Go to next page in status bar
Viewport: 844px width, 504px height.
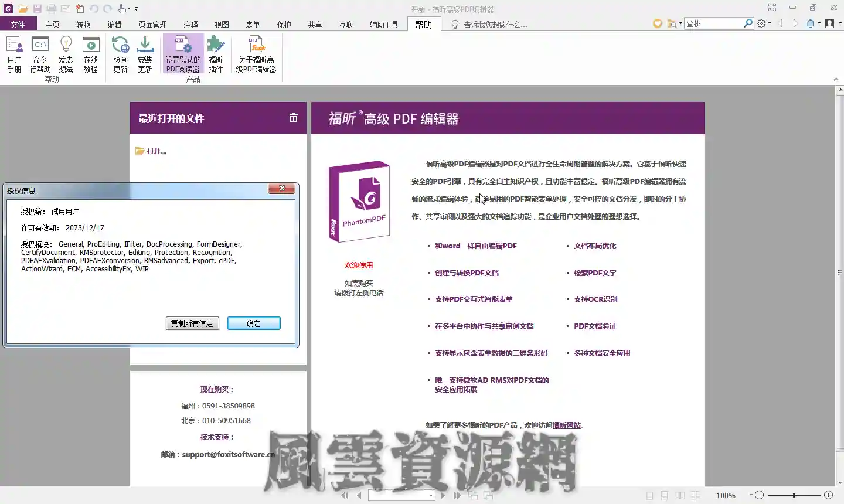click(443, 495)
